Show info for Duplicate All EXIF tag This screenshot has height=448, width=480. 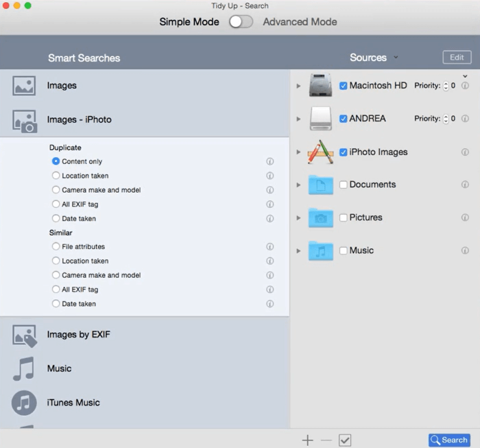(x=269, y=204)
